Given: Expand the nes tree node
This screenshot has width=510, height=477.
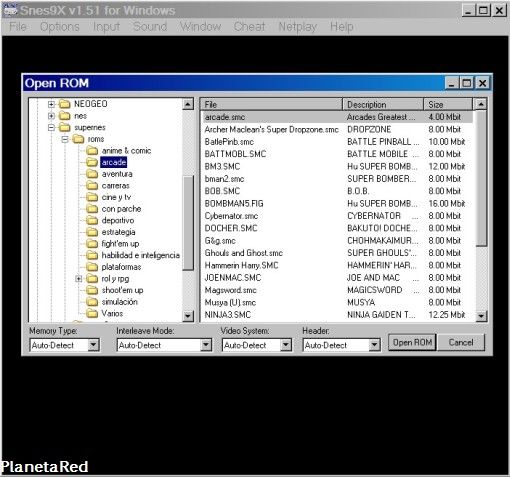Looking at the screenshot, I should [x=51, y=116].
